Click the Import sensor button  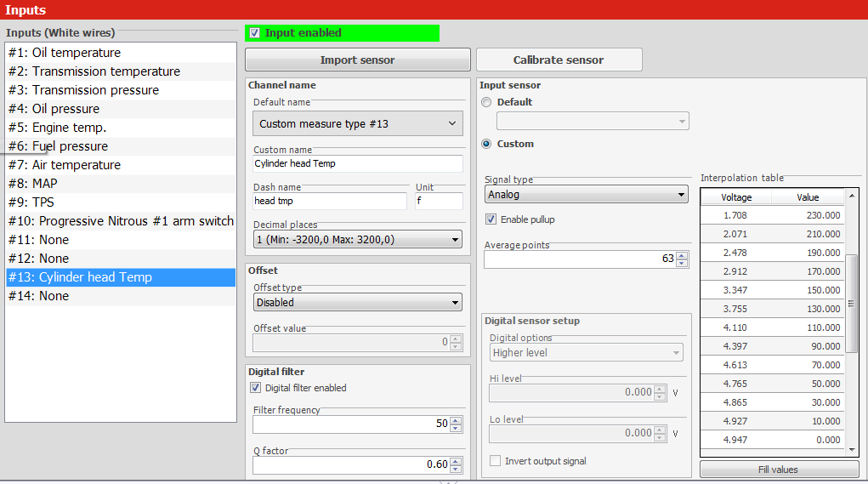tap(357, 60)
